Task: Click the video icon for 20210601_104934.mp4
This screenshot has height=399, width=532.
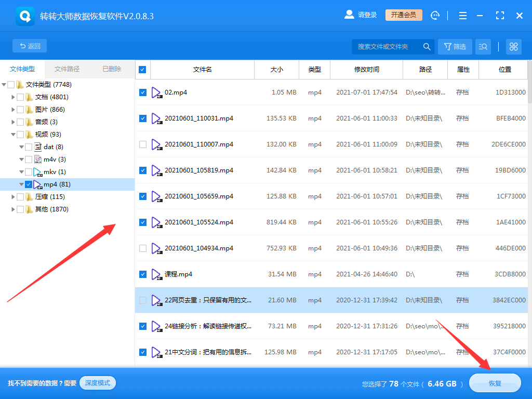Action: [157, 249]
